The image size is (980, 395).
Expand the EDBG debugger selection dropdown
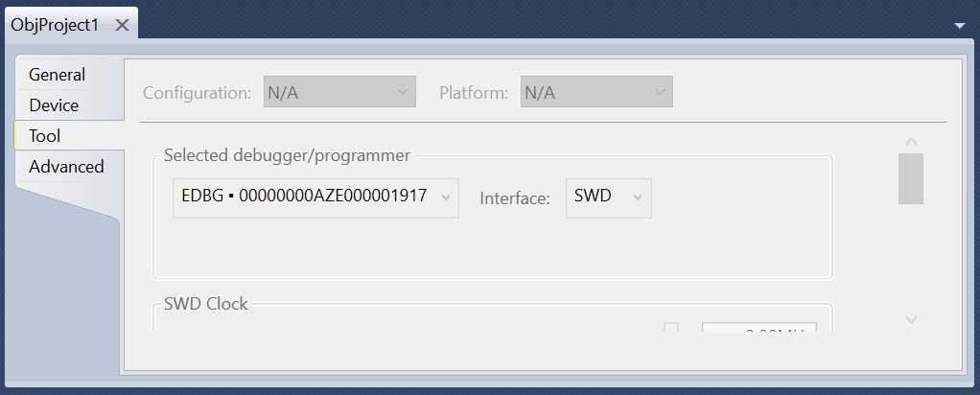tap(315, 197)
